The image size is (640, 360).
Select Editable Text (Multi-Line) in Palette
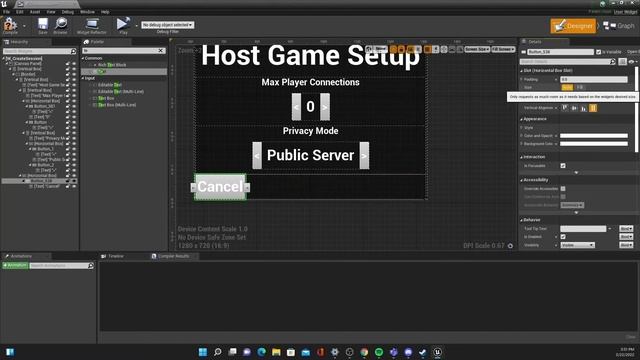(x=121, y=91)
